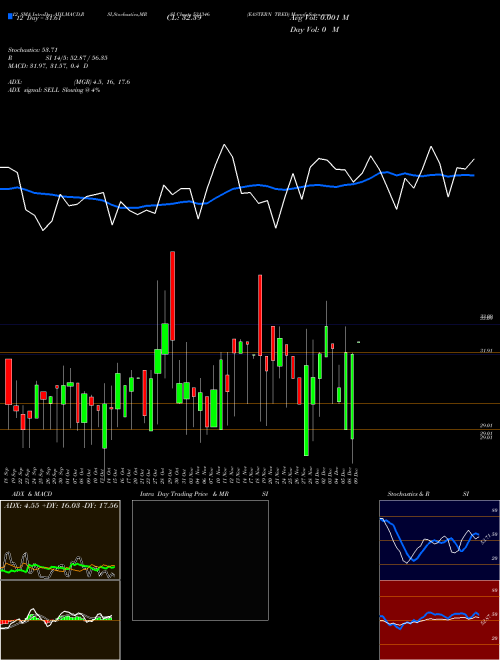Click the 'ADX signal: SELL' text line
Screen dimensions: 500x660
pos(54,90)
